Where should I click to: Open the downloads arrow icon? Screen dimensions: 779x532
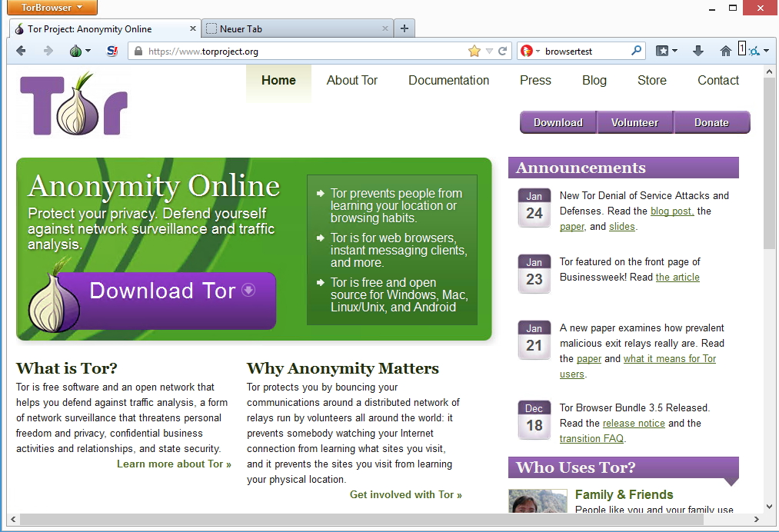tap(698, 51)
